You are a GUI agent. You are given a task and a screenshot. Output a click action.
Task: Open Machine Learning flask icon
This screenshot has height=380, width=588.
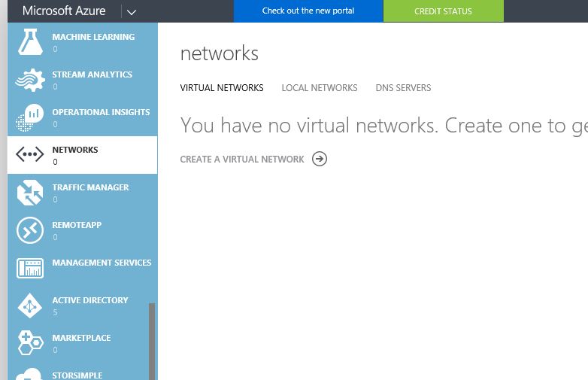click(30, 41)
